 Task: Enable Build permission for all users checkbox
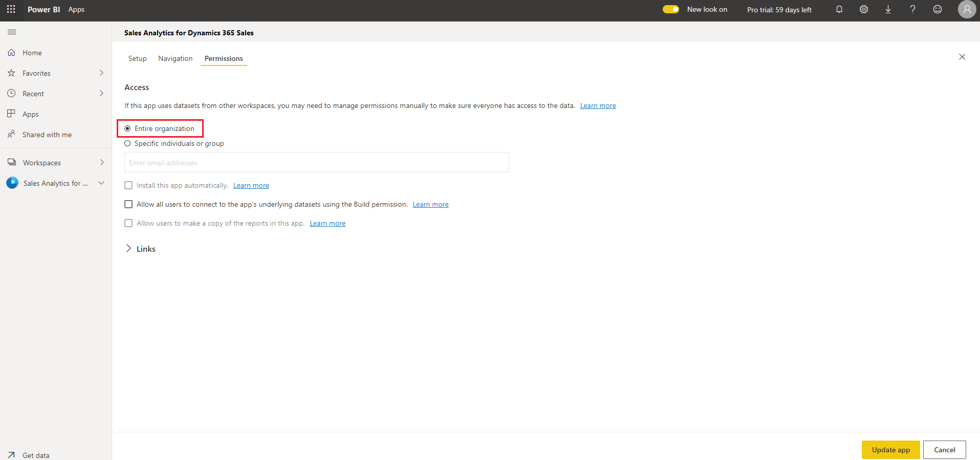(x=128, y=204)
